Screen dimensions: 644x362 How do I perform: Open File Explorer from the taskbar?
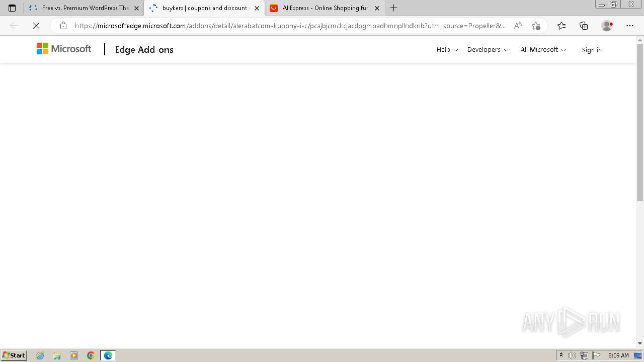[x=57, y=355]
